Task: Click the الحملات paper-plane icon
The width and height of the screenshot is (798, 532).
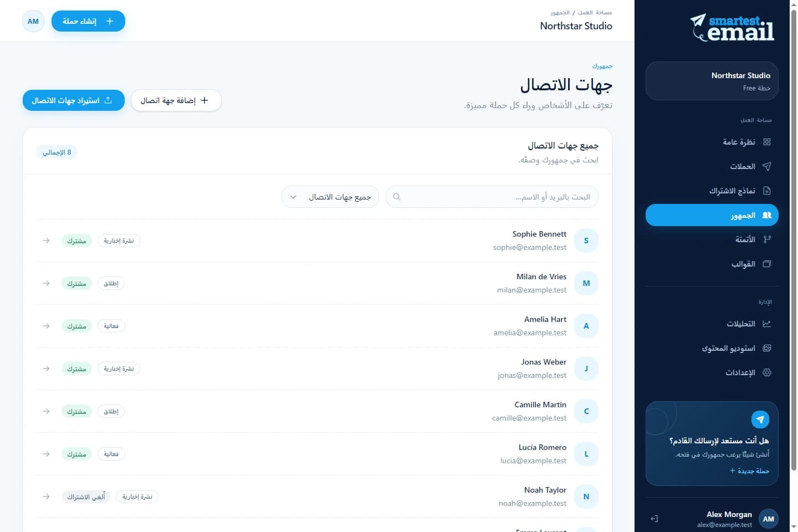Action: (x=767, y=166)
